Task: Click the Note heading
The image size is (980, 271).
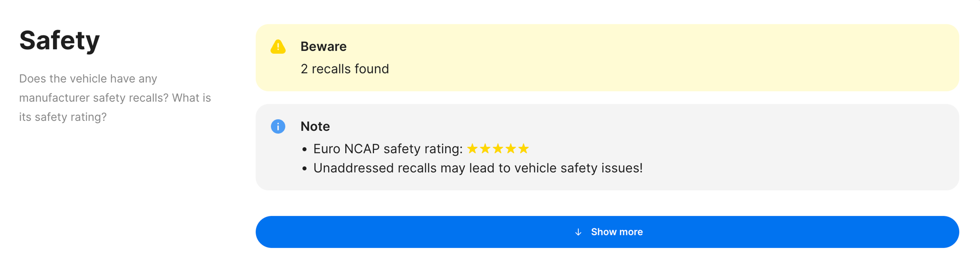Action: coord(315,126)
